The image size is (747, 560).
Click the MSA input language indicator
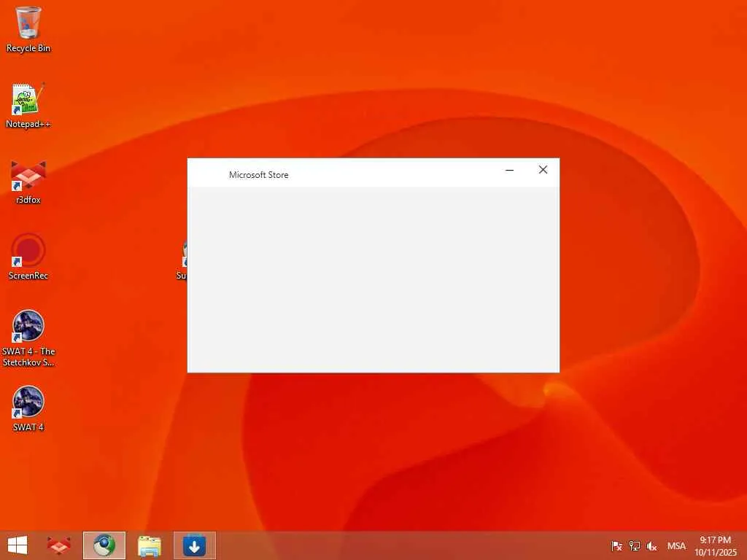[676, 546]
